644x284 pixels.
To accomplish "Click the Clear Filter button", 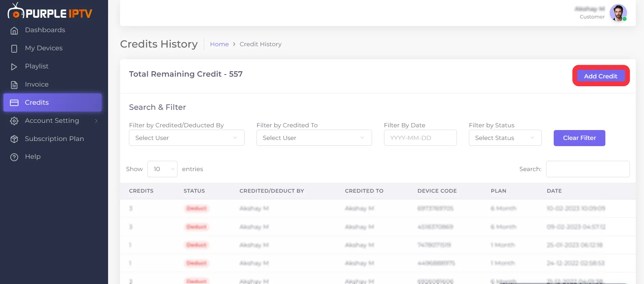I will tap(579, 138).
